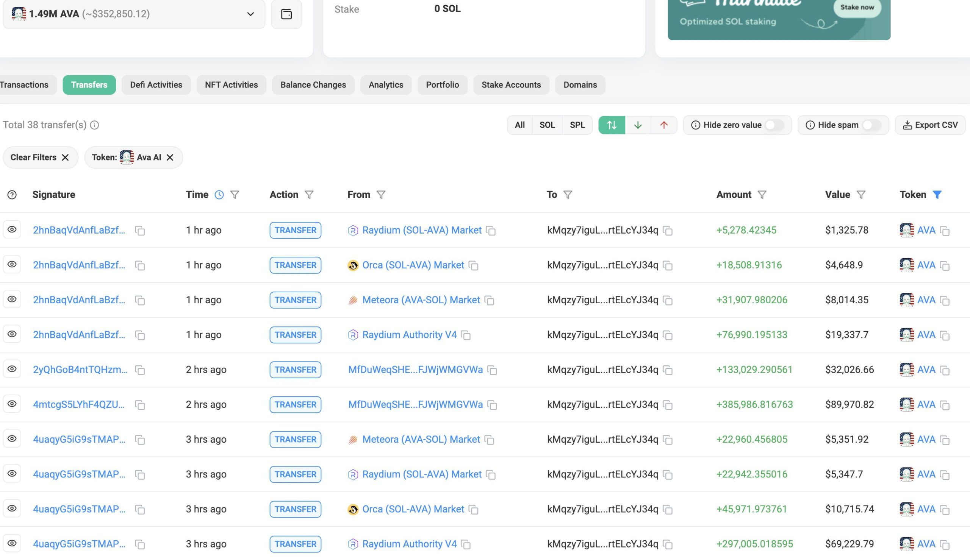This screenshot has width=970, height=560.
Task: Click the blue Token column filter icon
Action: [937, 195]
